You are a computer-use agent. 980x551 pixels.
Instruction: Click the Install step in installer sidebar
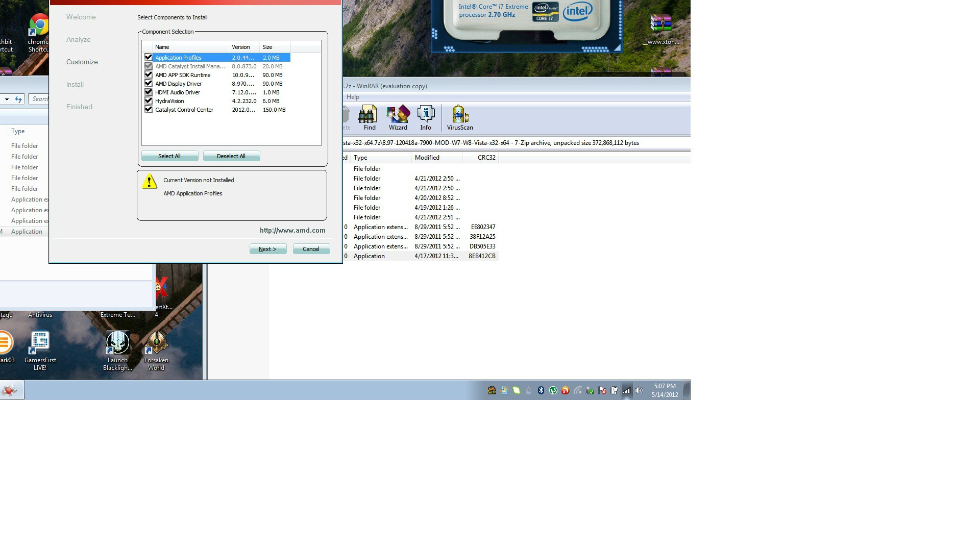pos(75,84)
